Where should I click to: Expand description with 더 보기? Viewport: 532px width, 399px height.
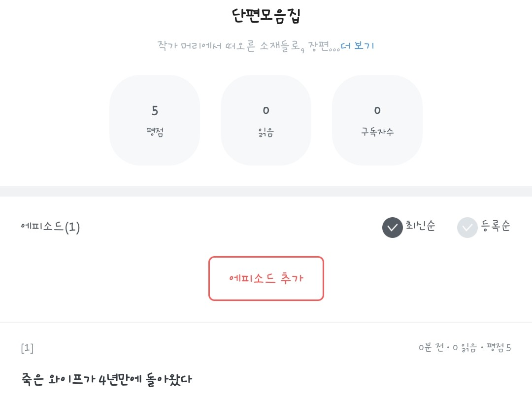point(358,46)
